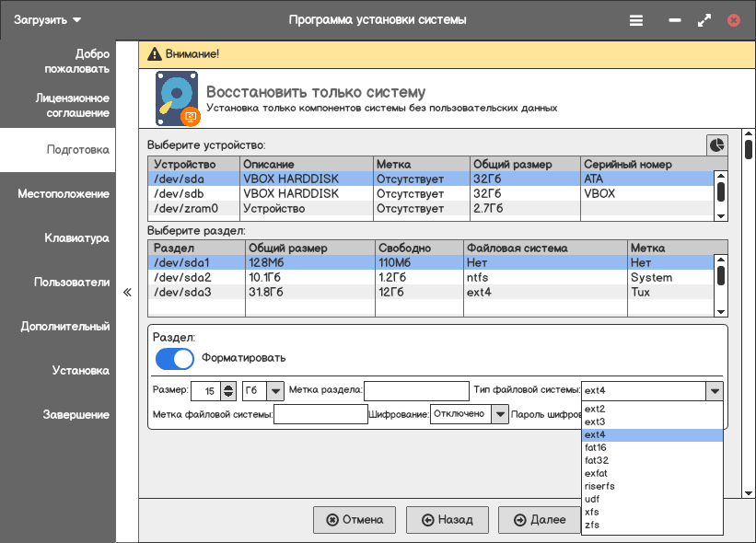Go to the Пользователи step in sidebar
Image resolution: width=756 pixels, height=543 pixels.
pyautogui.click(x=72, y=283)
